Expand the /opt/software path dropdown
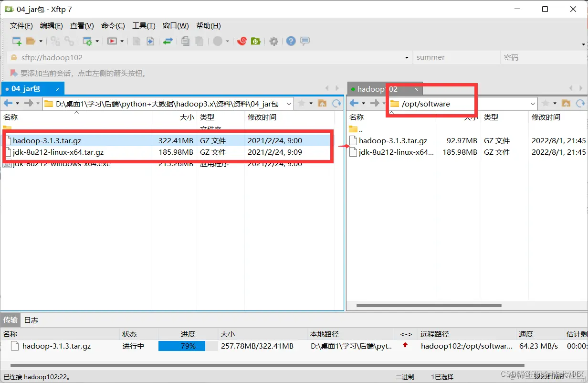 click(x=533, y=104)
